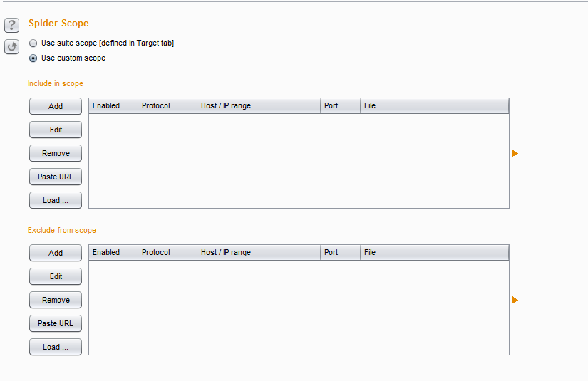Click Add under Include in scope
This screenshot has height=381, width=588.
coord(56,106)
